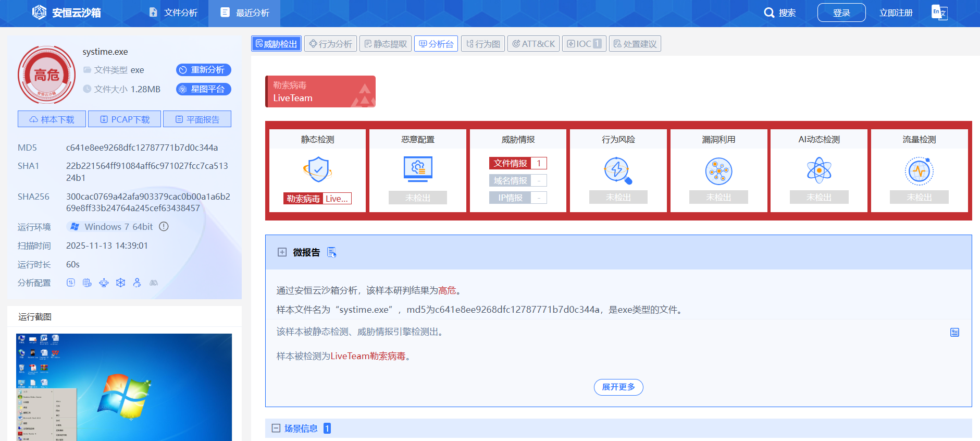Select the IOC tab
The width and height of the screenshot is (980, 441).
[x=584, y=44]
